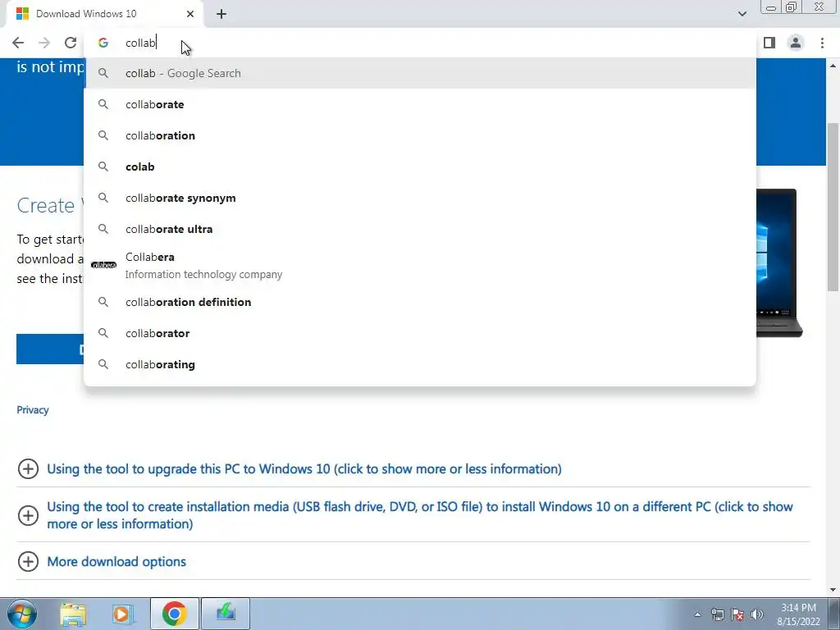Click the magnifier icon beside 'colab'
840x630 pixels.
click(103, 167)
